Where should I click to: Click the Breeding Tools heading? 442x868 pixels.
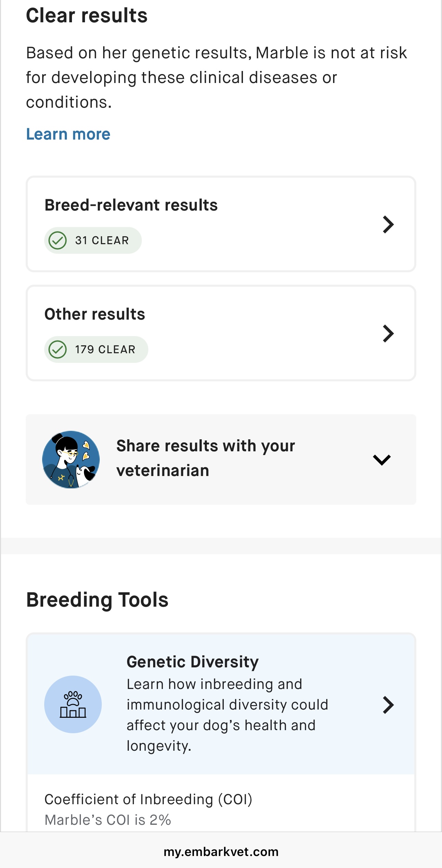pyautogui.click(x=97, y=599)
